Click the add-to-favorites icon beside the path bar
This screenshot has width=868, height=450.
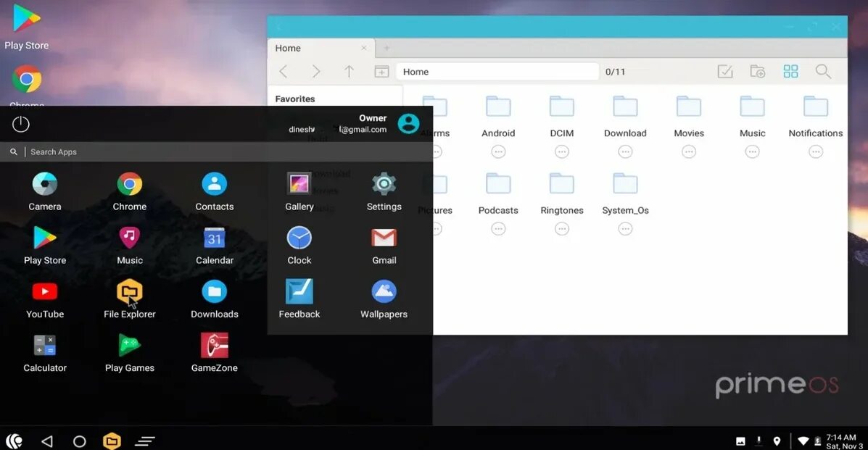[x=381, y=72]
